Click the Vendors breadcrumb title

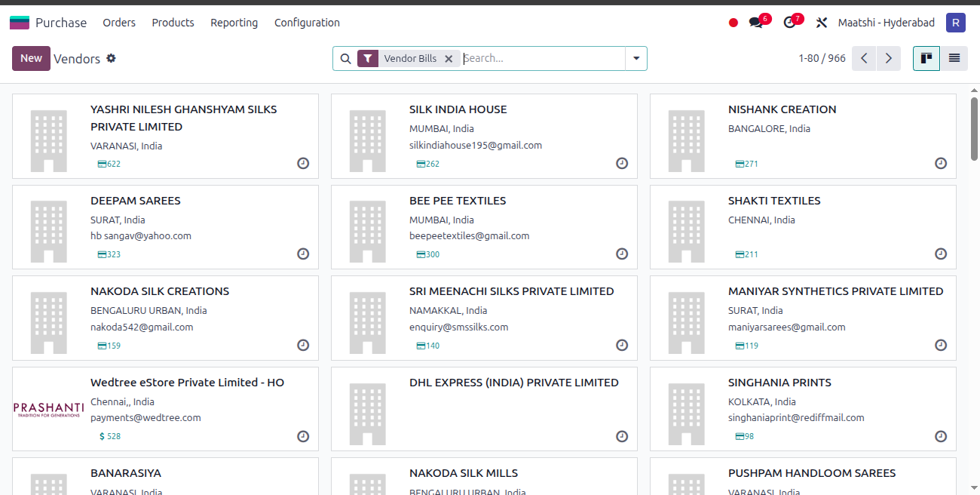pos(77,58)
